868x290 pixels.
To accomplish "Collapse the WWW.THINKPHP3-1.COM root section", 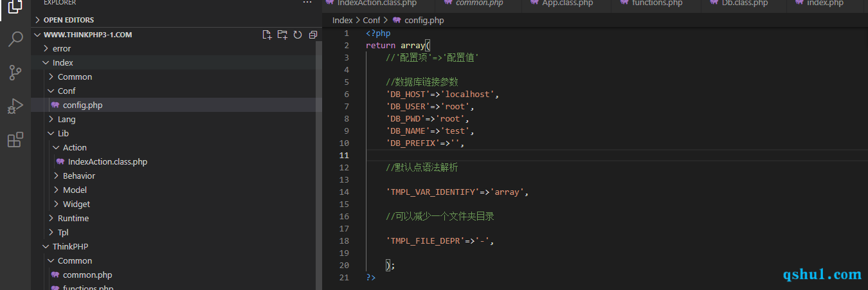I will pyautogui.click(x=82, y=35).
